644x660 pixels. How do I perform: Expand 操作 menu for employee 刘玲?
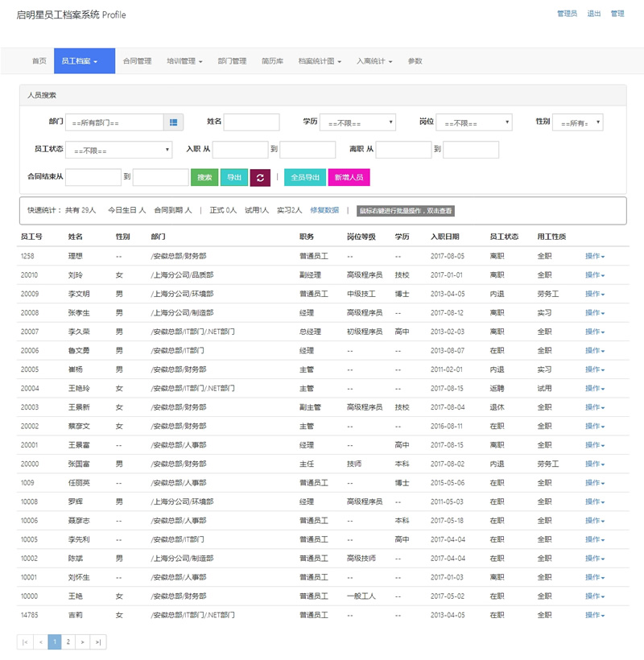594,275
